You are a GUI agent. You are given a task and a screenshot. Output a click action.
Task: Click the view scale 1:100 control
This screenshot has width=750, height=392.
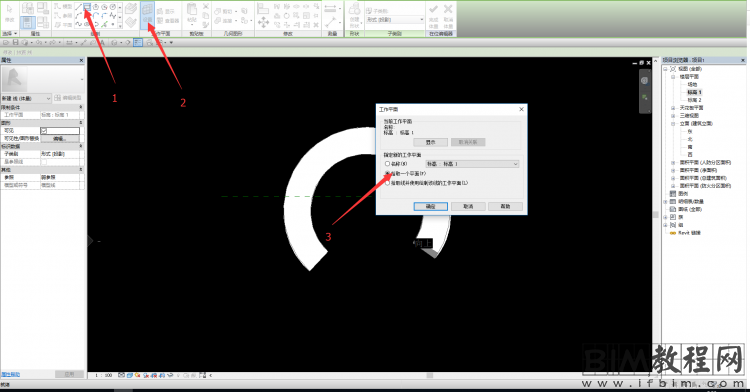click(x=103, y=375)
